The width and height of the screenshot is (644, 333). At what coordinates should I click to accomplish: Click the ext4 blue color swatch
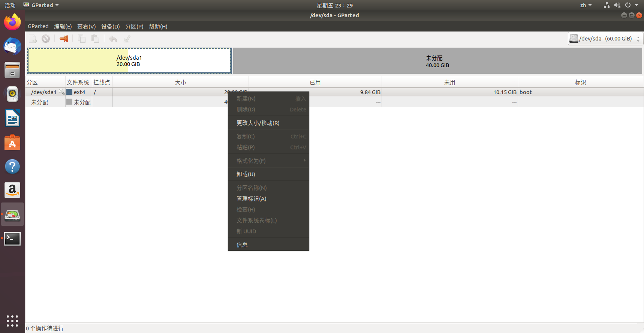[69, 92]
